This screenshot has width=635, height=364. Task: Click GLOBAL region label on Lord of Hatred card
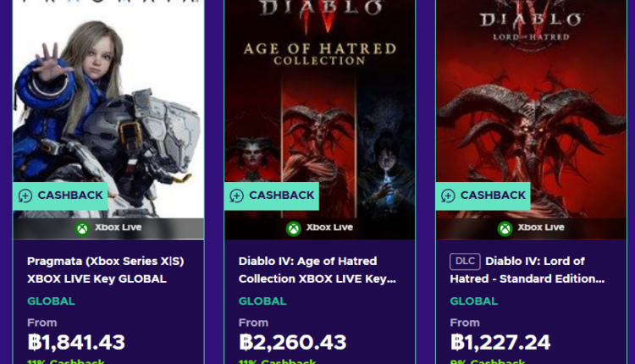coord(474,301)
